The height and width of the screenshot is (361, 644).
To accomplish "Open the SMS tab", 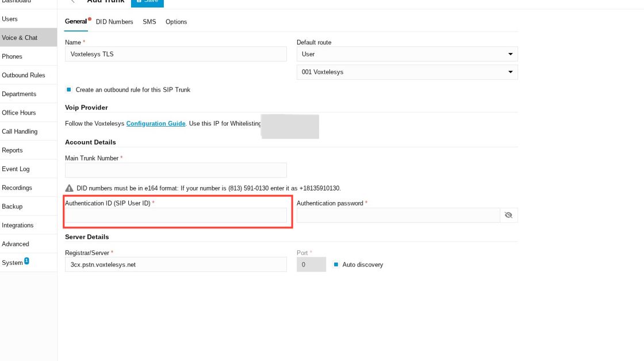I will point(149,22).
